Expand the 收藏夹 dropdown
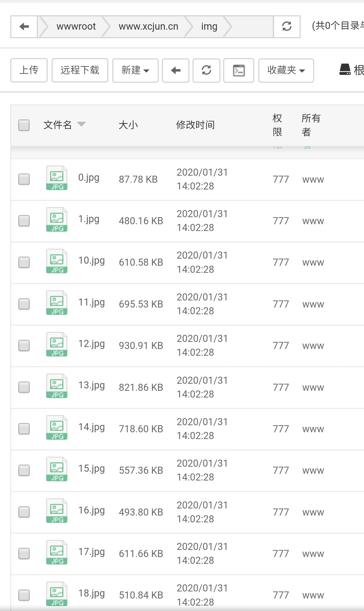This screenshot has height=611, width=364. [286, 70]
